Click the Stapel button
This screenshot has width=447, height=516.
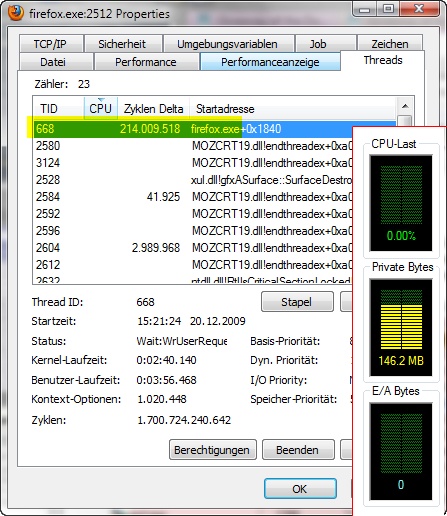point(297,302)
